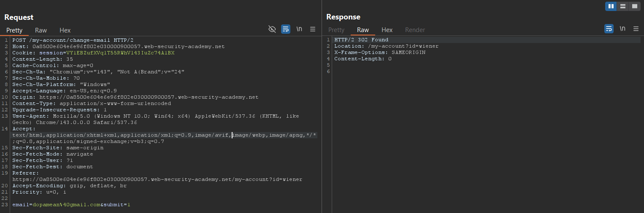The height and width of the screenshot is (213, 644).
Task: Click the Sec-Ch-Ua-Platform "Windows" header
Action: pos(61,84)
